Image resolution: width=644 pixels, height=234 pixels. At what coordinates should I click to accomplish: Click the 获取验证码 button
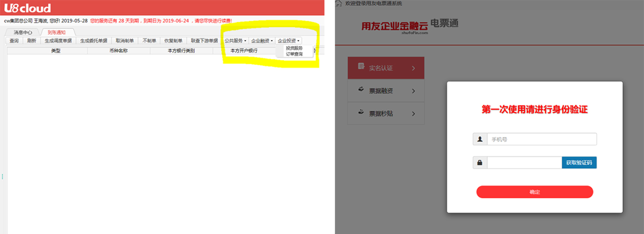pyautogui.click(x=579, y=162)
